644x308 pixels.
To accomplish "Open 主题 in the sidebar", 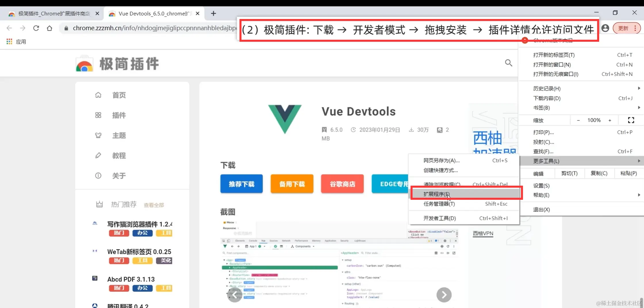I will coord(119,135).
